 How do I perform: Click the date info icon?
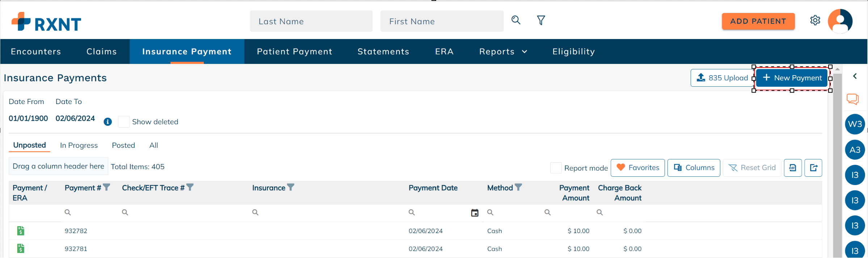[x=108, y=122]
